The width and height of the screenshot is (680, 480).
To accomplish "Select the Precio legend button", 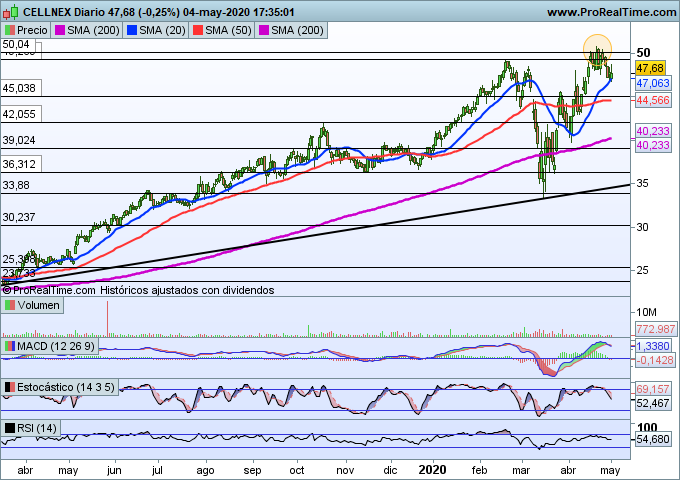I will (26, 30).
